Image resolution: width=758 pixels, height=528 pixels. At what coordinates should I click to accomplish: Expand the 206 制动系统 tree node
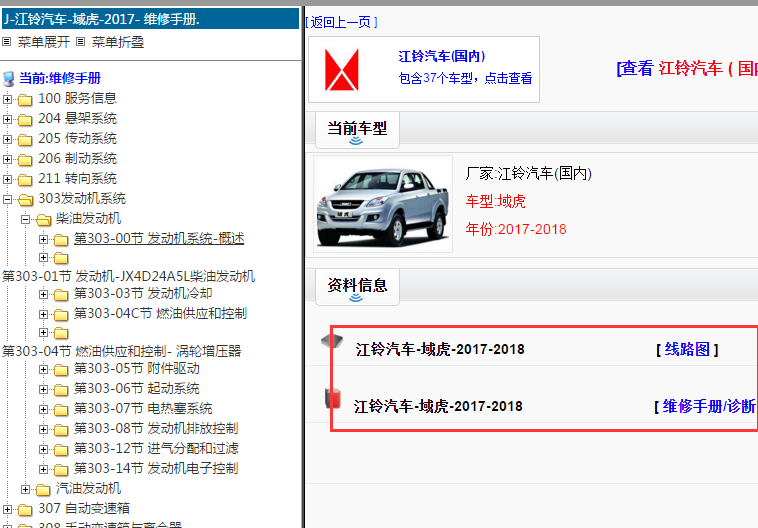7,159
